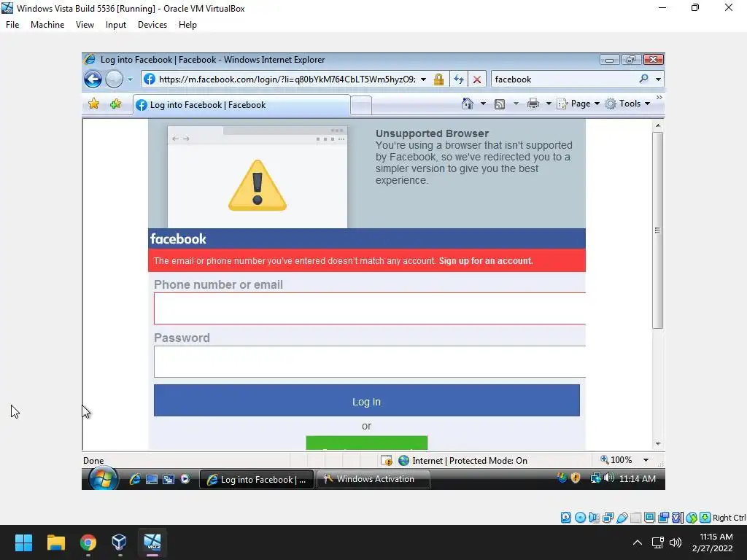This screenshot has width=747, height=560.
Task: Click the Print toolbar icon
Action: click(533, 104)
